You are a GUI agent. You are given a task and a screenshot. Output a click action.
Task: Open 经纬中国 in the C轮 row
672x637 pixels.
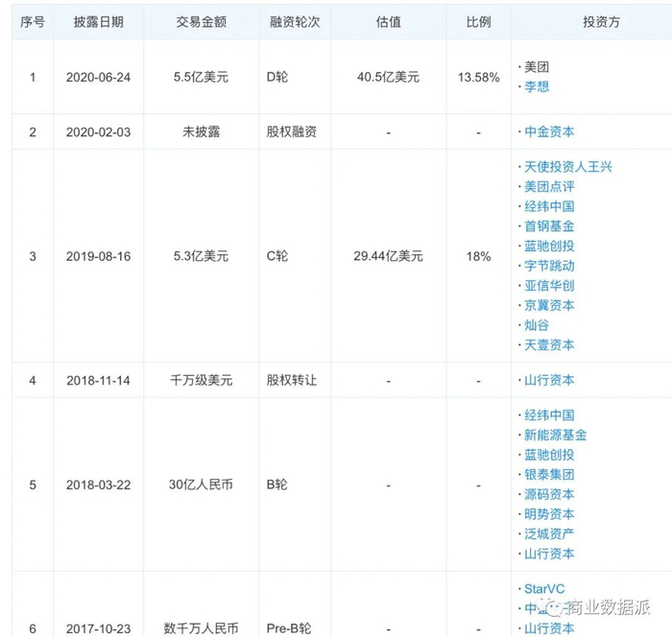549,206
